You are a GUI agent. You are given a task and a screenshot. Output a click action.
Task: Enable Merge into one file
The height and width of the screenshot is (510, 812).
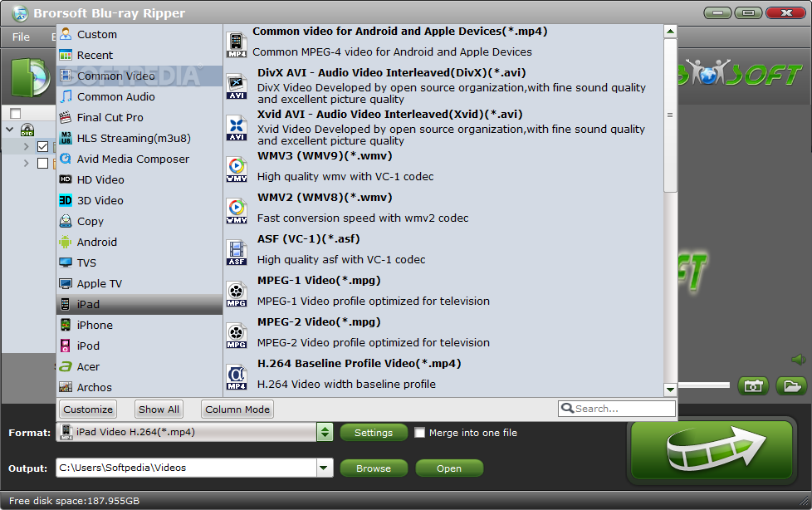click(x=420, y=432)
